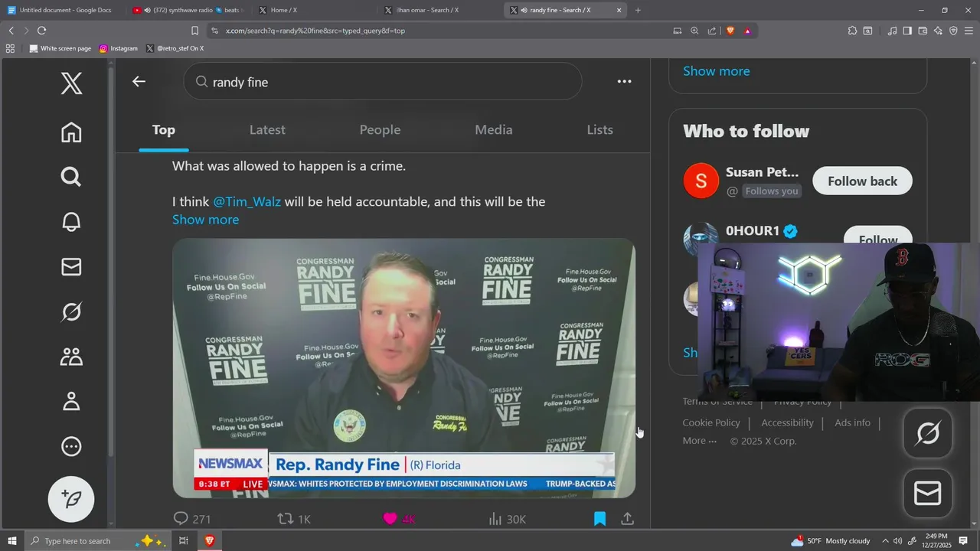Bookmark this page in address bar
Screen dimensions: 980x551
(x=194, y=31)
